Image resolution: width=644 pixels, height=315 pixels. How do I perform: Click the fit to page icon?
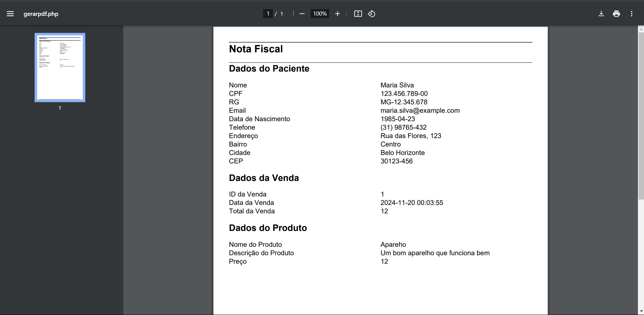click(x=358, y=14)
